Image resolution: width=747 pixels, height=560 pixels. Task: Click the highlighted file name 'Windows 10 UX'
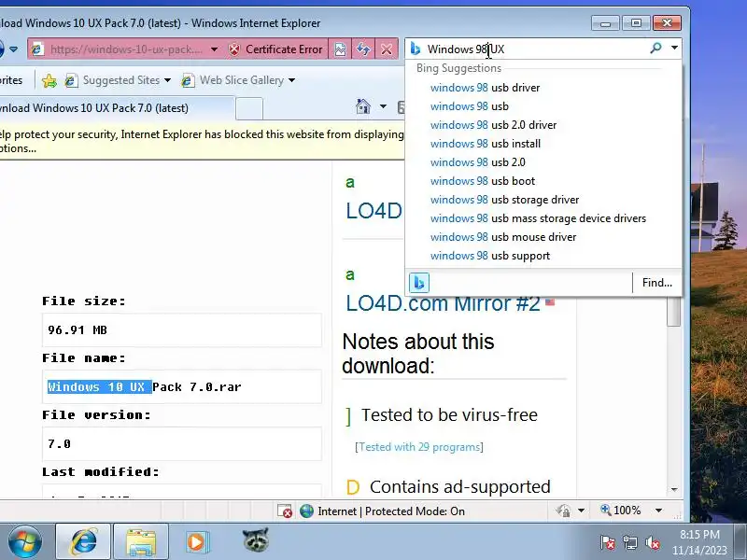100,386
